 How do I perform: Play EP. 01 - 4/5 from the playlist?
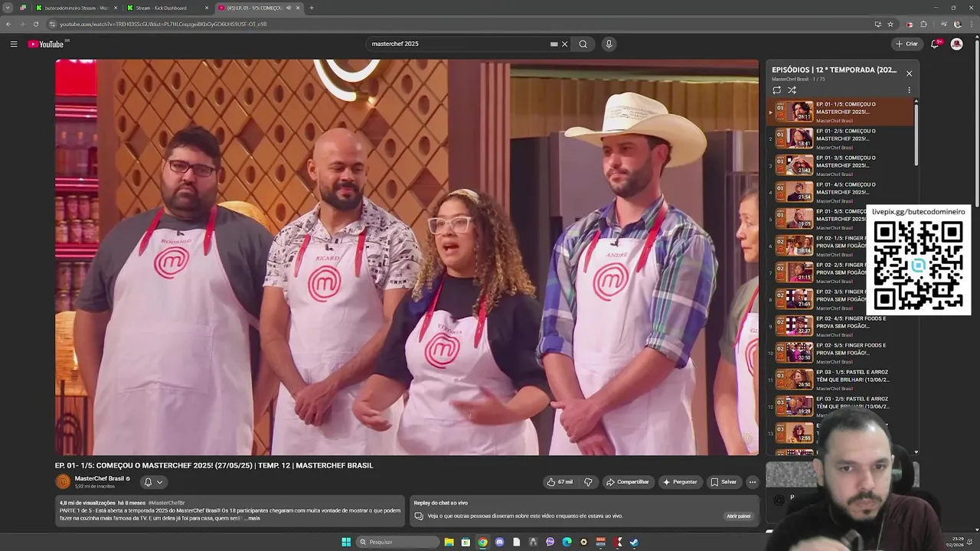840,192
